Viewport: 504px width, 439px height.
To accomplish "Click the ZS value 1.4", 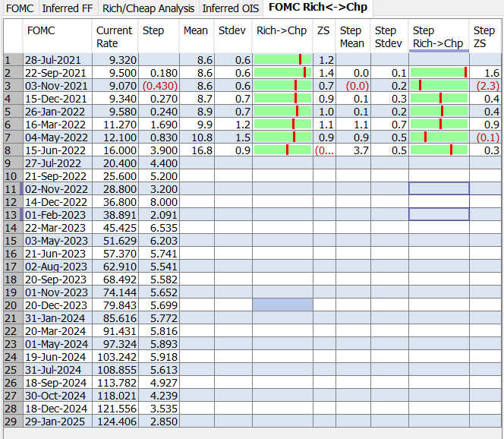I will pos(324,73).
